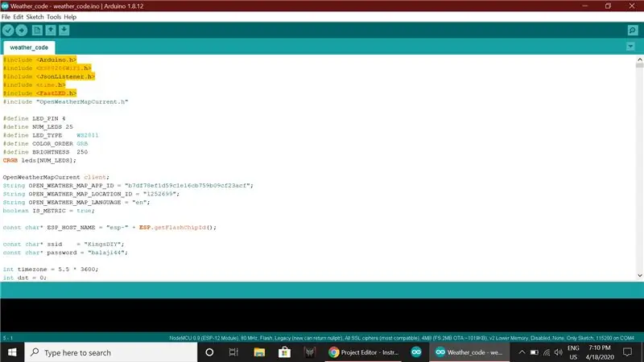Click the int timezone line
Image resolution: width=644 pixels, height=362 pixels.
(x=51, y=269)
